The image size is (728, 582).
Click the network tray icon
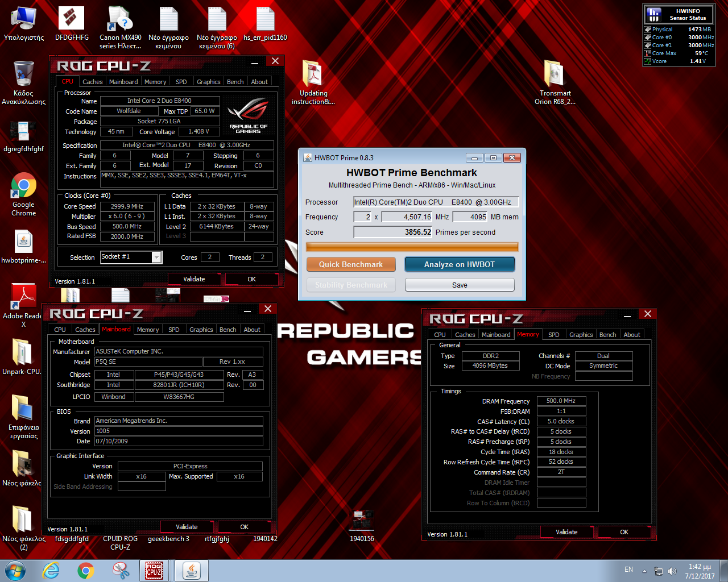pyautogui.click(x=659, y=571)
